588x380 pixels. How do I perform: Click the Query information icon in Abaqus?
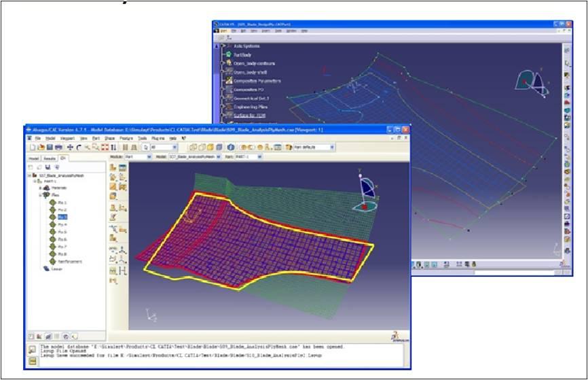pos(231,148)
